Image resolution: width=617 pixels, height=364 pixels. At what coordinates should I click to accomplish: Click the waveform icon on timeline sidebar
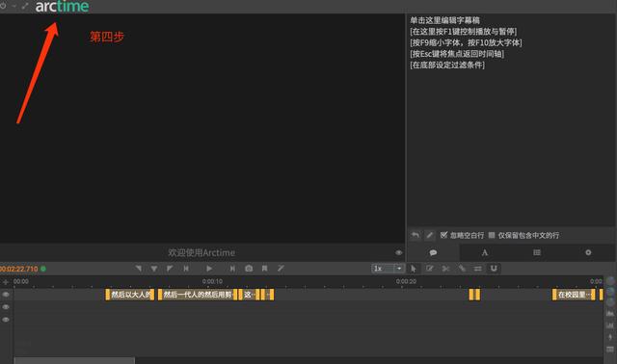coord(610,313)
